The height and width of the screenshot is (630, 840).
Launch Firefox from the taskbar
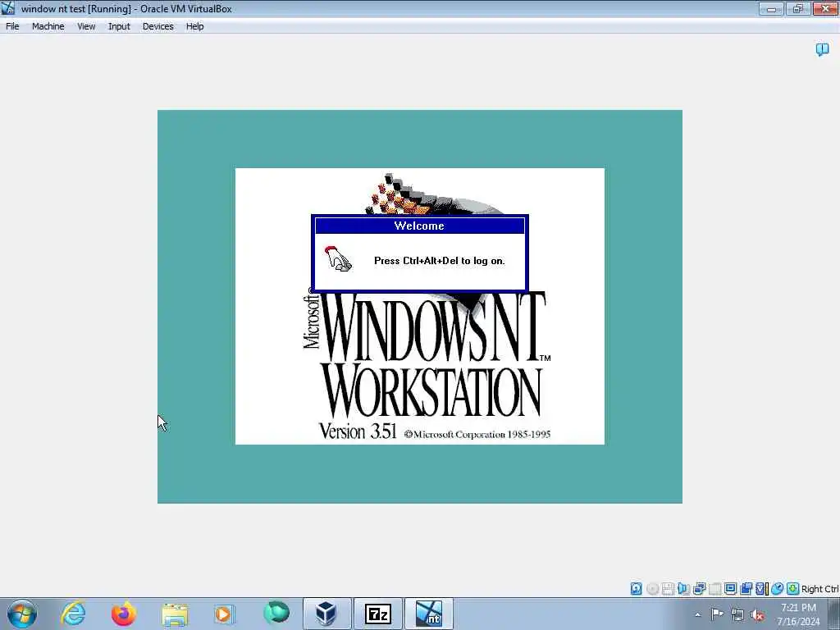click(x=124, y=614)
